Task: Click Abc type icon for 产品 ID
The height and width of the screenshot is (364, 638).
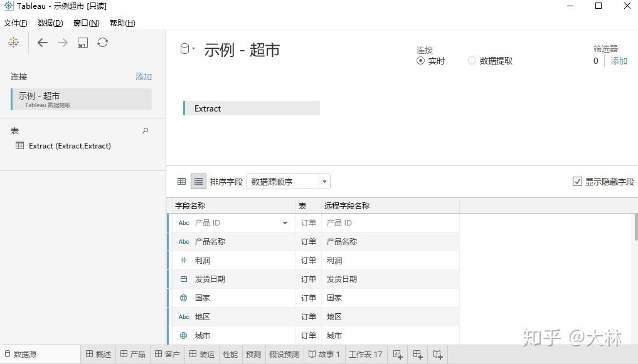Action: (x=184, y=223)
